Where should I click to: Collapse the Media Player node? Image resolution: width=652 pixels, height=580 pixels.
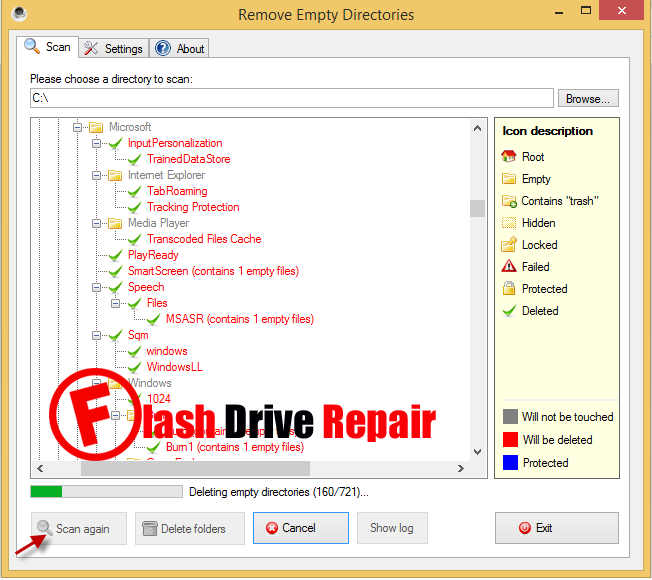coord(96,224)
